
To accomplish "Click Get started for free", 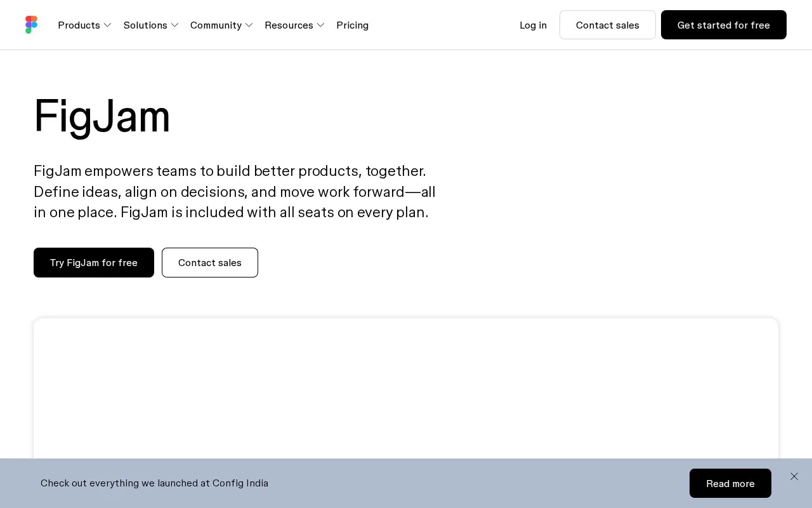I will pos(724,25).
